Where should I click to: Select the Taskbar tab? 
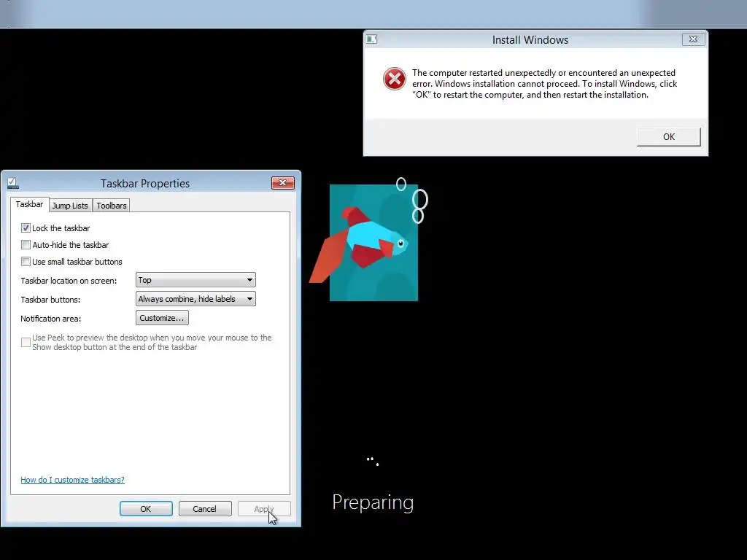click(x=29, y=204)
